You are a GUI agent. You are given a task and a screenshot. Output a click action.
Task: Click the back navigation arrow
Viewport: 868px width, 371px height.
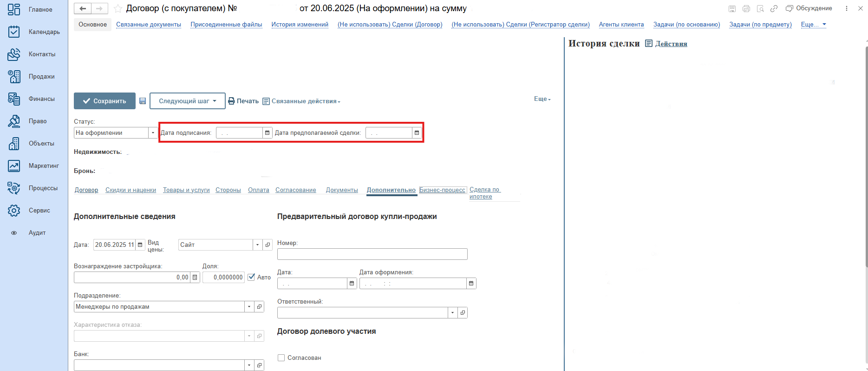[83, 9]
